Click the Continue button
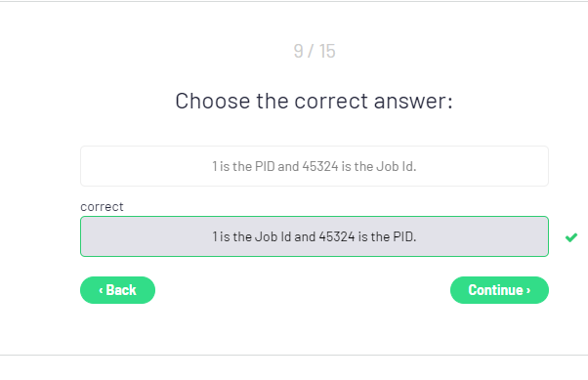Image resolution: width=588 pixels, height=380 pixels. 499,290
